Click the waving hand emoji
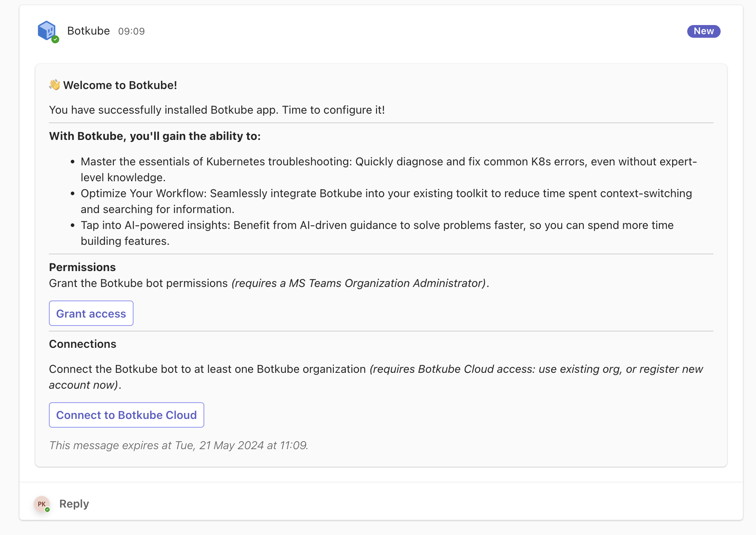 [x=55, y=85]
